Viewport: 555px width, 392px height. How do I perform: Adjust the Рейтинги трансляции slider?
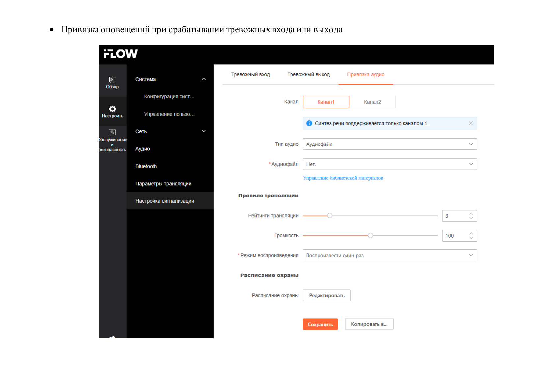pyautogui.click(x=330, y=216)
